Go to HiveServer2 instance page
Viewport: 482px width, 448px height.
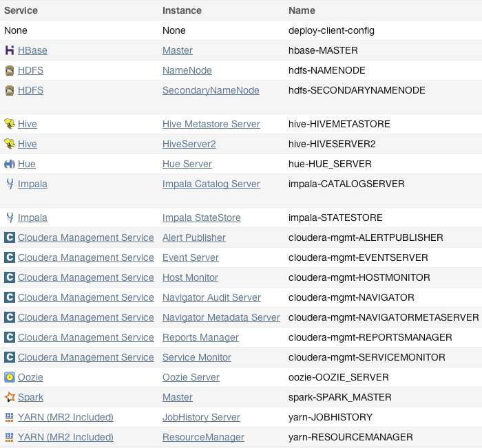click(x=189, y=144)
